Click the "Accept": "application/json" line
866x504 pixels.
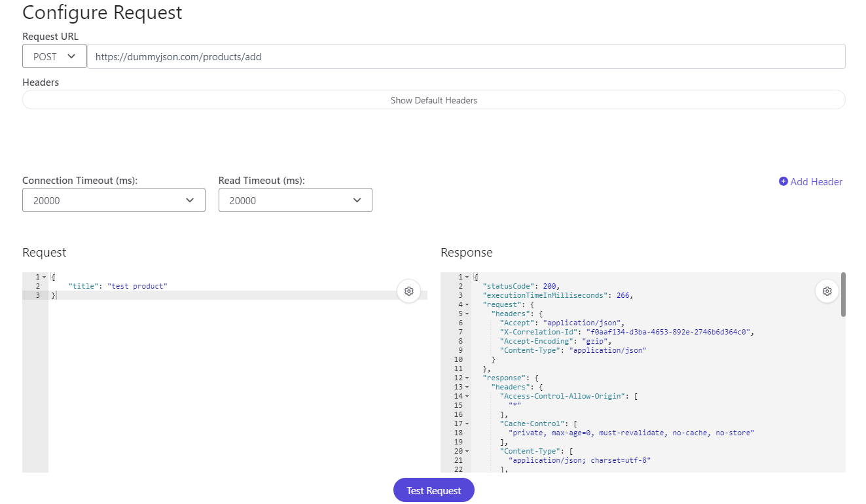tap(562, 323)
